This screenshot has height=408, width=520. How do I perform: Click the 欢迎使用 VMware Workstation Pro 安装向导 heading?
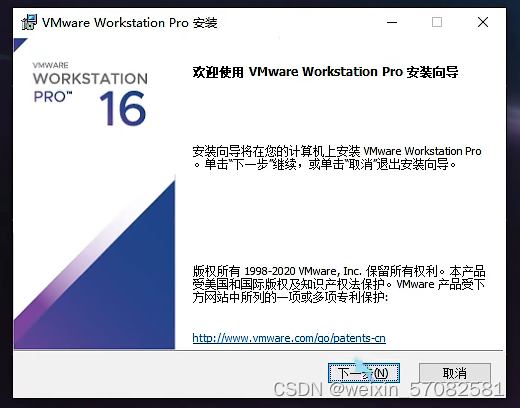325,72
